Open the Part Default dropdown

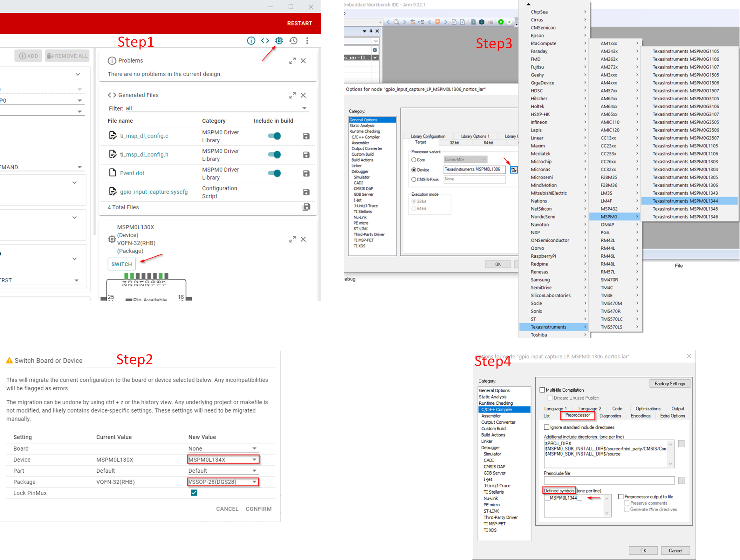tap(223, 471)
